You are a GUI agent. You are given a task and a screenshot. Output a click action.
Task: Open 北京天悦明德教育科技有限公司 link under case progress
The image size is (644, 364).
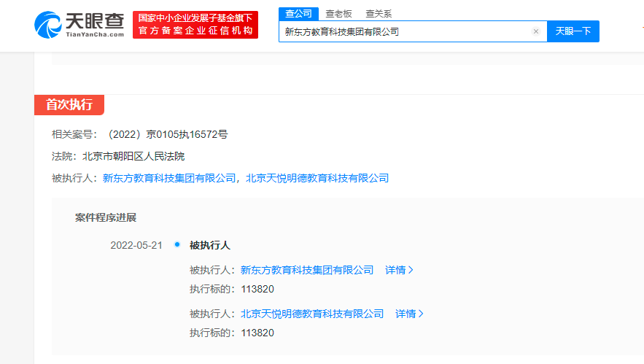coord(312,314)
